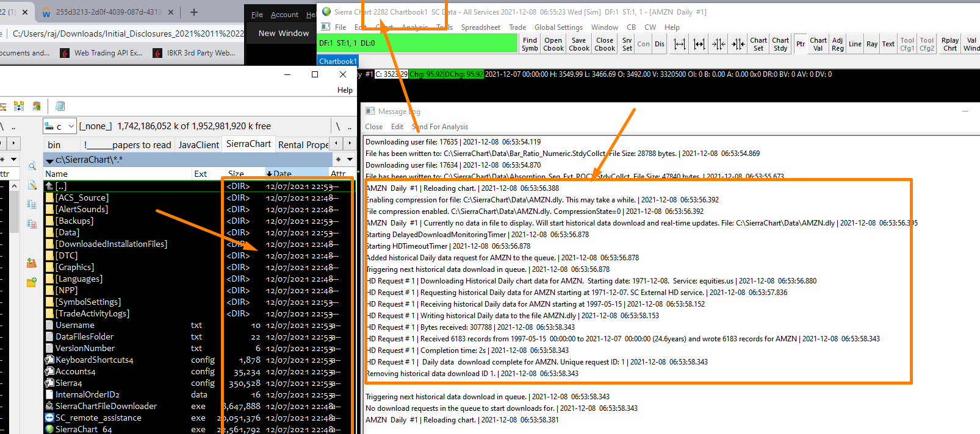980x434 pixels.
Task: Open Srv Set server settings
Action: click(x=627, y=44)
